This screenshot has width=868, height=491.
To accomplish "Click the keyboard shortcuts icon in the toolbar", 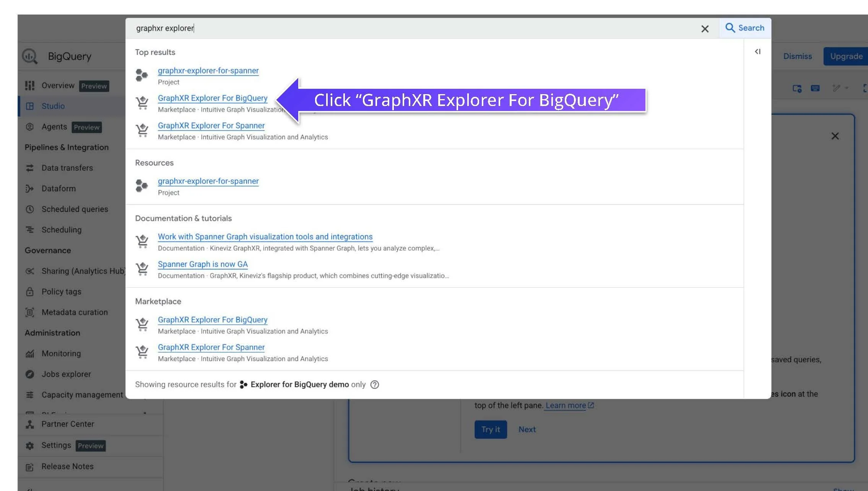I will 815,88.
